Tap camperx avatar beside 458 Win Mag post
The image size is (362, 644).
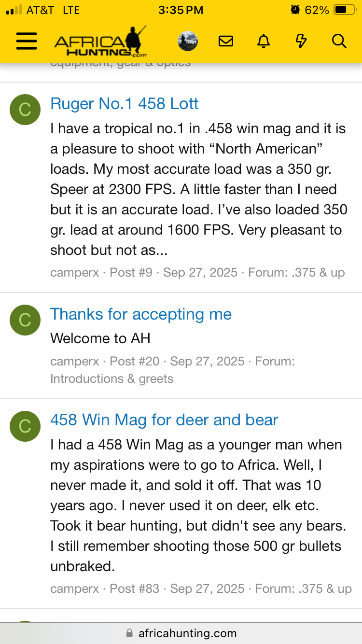[x=25, y=426]
